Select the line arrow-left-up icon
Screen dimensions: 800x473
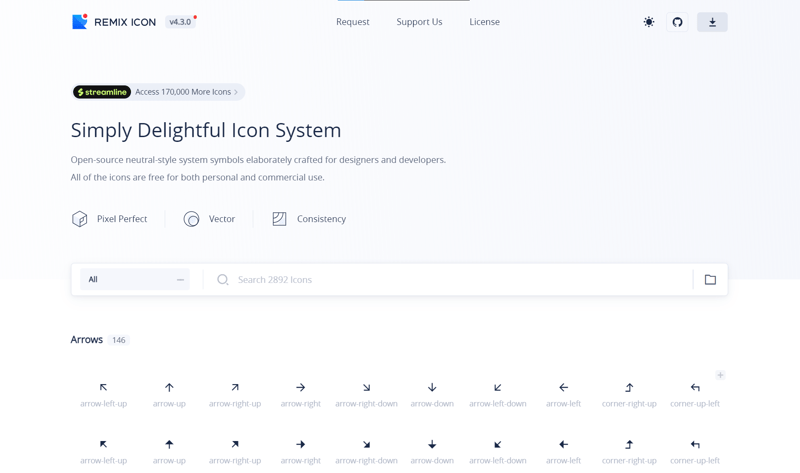click(104, 388)
